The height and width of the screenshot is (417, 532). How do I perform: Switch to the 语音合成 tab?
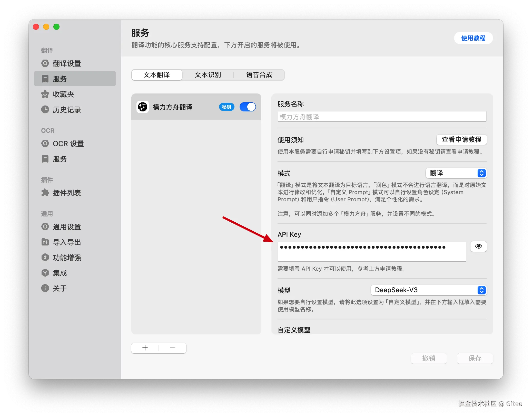click(259, 75)
